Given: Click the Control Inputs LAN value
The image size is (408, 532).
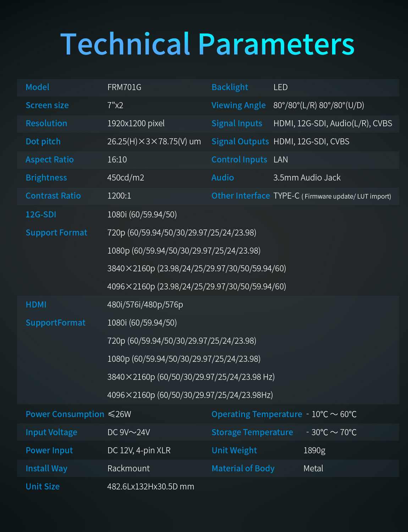Looking at the screenshot, I should pos(281,160).
